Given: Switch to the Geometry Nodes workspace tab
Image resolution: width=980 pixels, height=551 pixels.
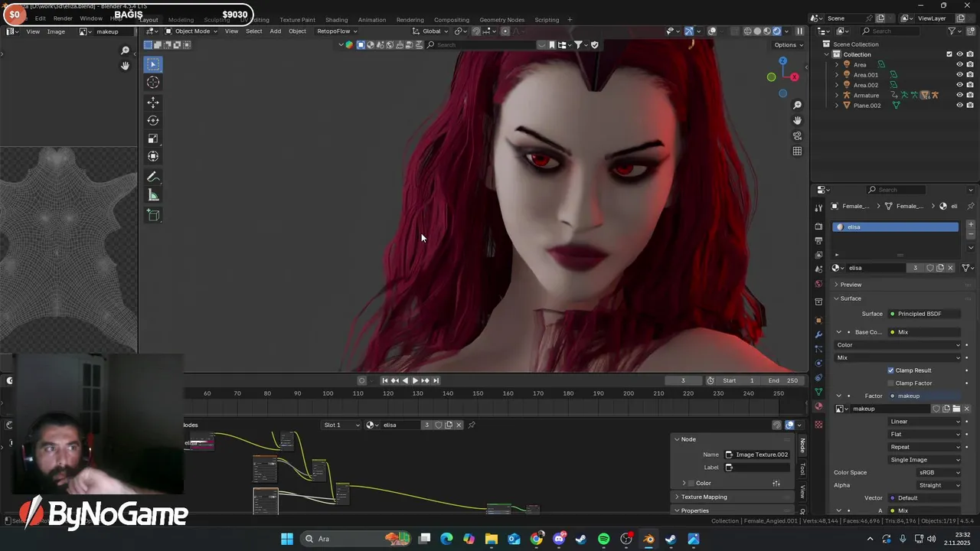Looking at the screenshot, I should (501, 19).
